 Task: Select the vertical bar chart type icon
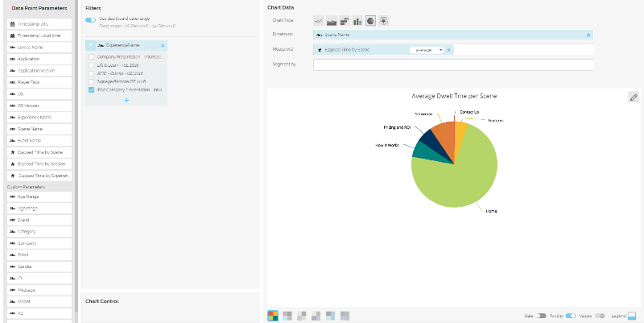tap(357, 21)
